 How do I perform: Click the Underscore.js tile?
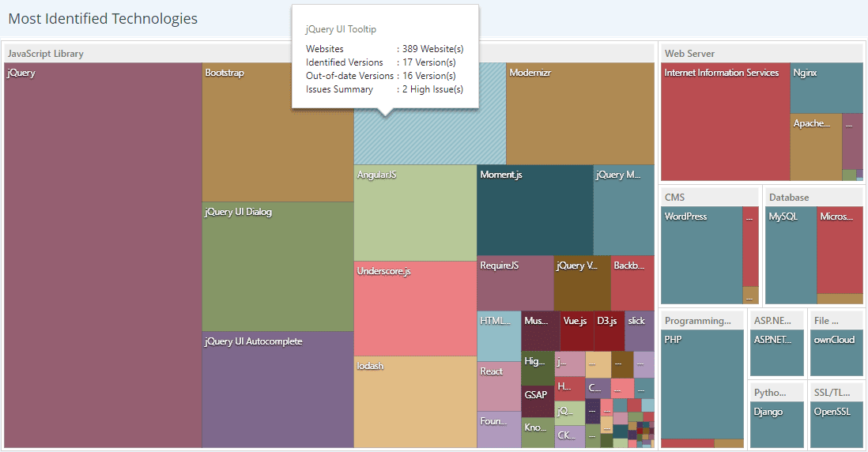tap(415, 308)
